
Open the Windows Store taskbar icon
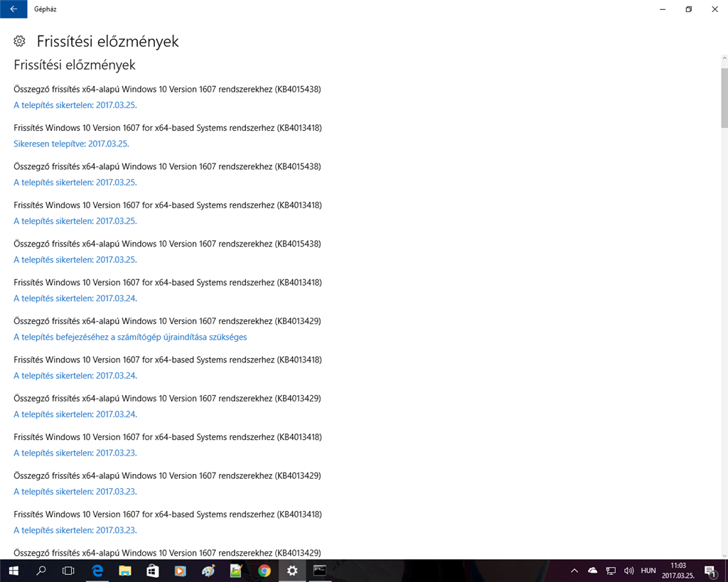tap(153, 571)
